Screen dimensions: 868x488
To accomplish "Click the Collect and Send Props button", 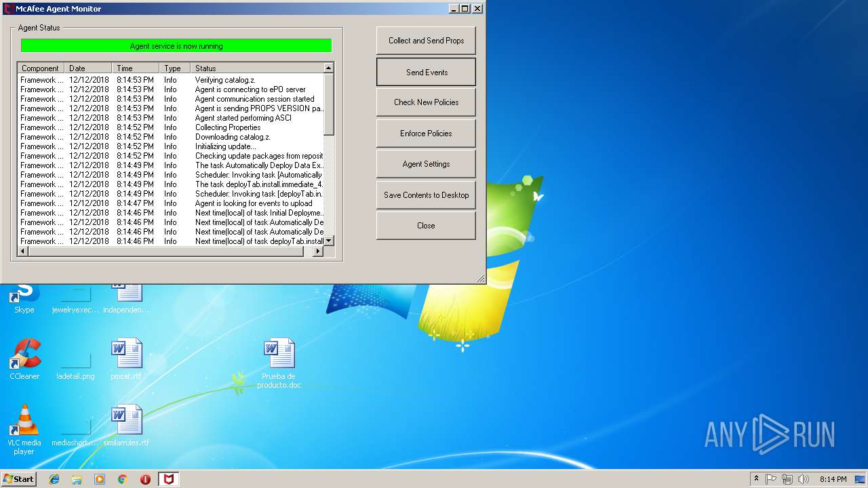I will pos(426,41).
